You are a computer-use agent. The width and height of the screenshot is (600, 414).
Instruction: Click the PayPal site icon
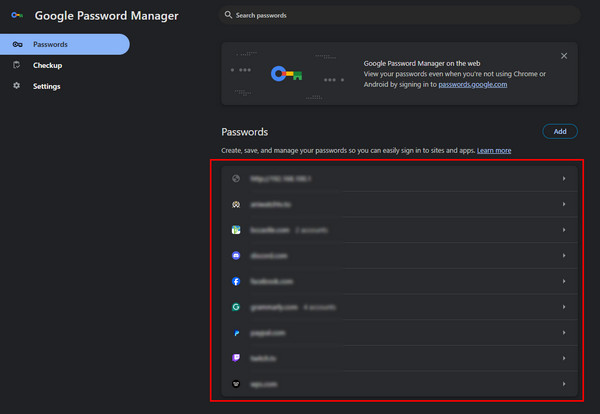coord(236,333)
